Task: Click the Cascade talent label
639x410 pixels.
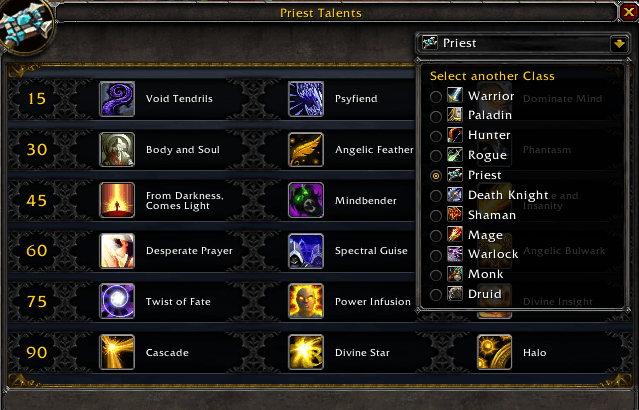Action: [167, 353]
